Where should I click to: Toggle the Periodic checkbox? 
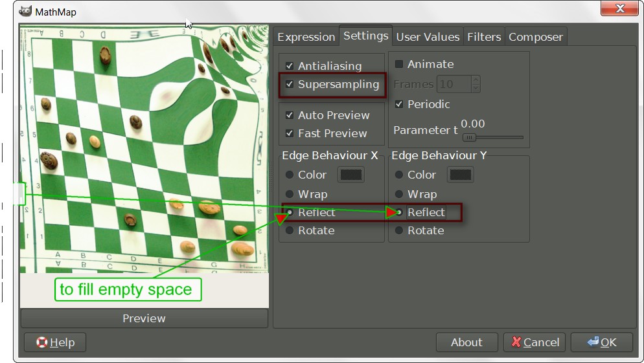(x=399, y=104)
